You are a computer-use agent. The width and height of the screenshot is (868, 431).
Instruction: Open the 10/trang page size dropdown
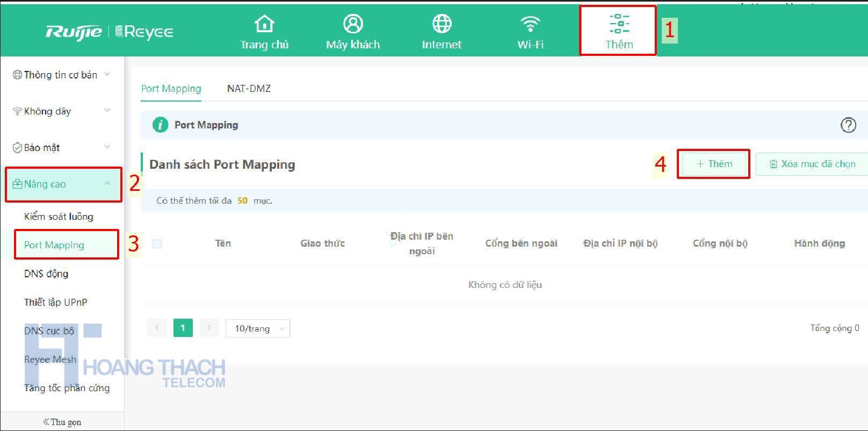[258, 328]
